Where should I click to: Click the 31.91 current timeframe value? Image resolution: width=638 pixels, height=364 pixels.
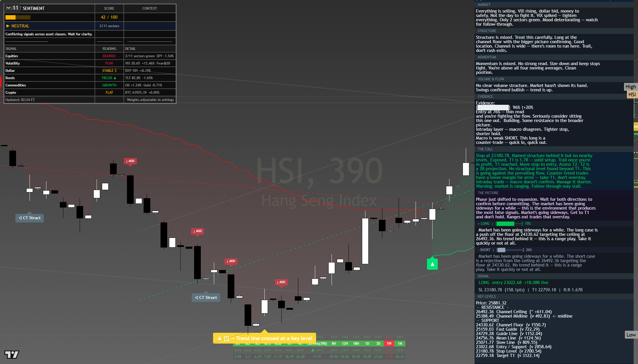pyautogui.click(x=317, y=357)
